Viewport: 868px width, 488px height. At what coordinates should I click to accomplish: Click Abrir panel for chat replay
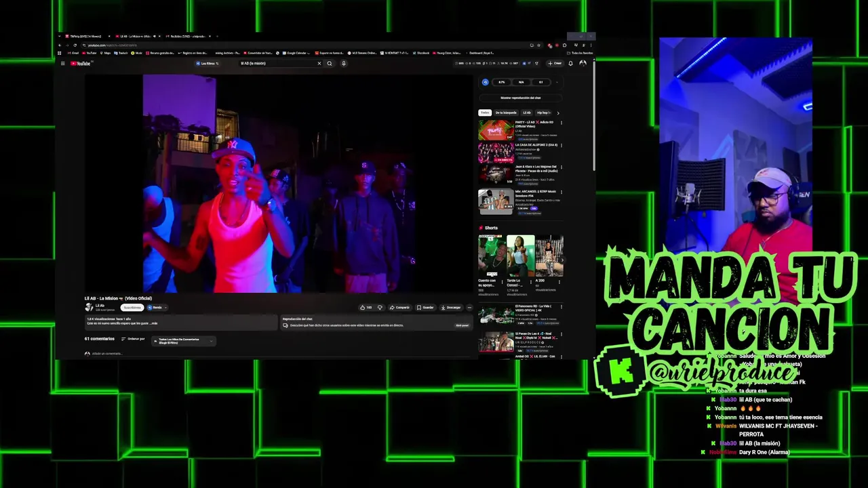462,325
